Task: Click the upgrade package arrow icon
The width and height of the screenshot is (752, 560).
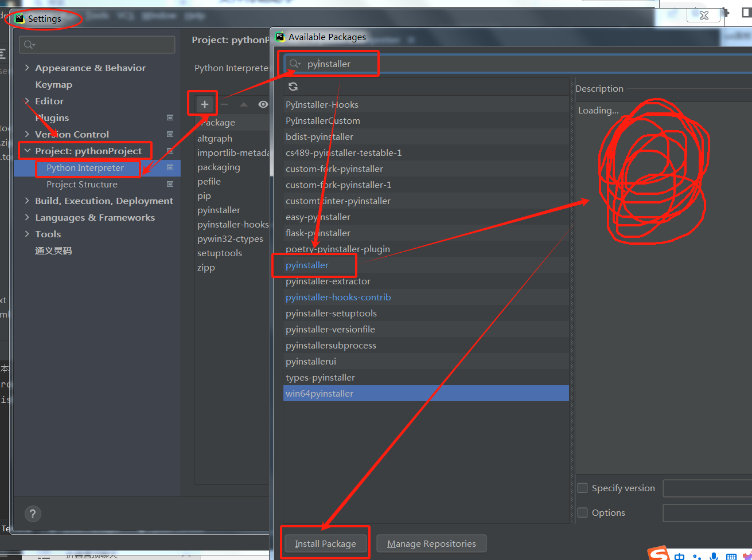Action: point(244,104)
